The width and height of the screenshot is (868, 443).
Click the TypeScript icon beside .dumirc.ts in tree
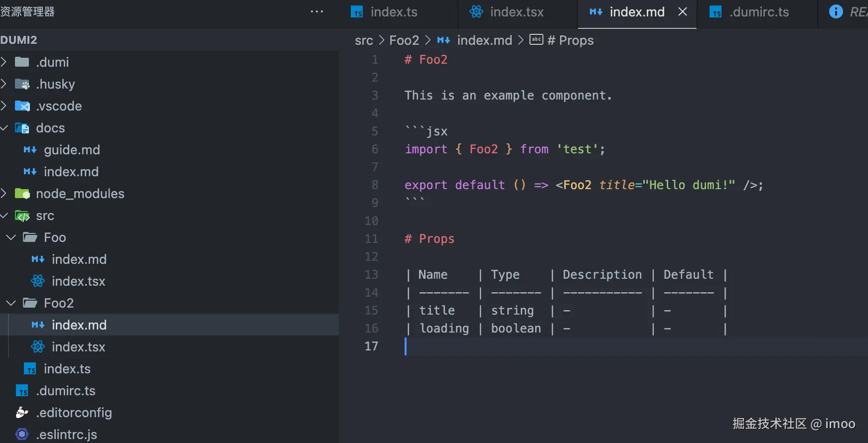point(22,391)
